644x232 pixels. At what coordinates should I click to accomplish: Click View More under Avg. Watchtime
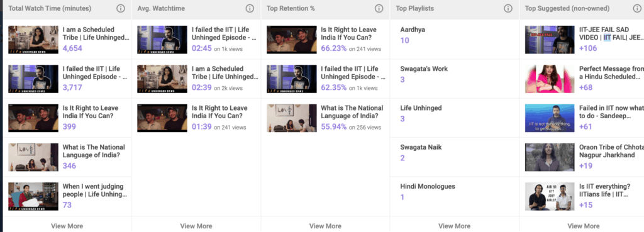coord(196,226)
